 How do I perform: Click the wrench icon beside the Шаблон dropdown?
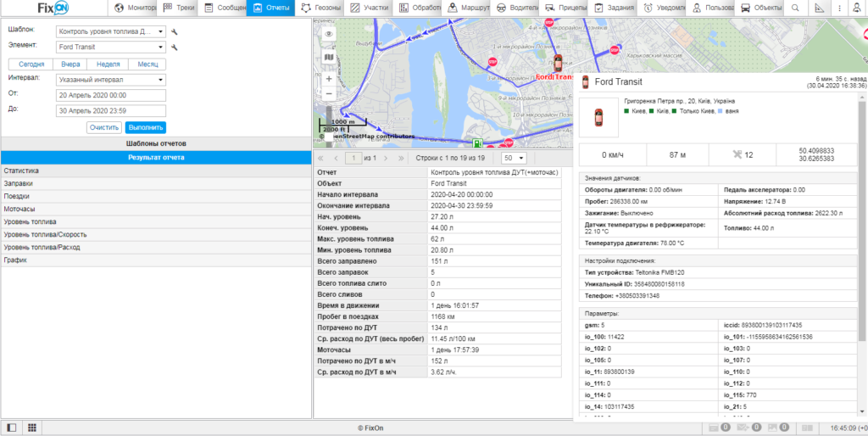coord(175,31)
